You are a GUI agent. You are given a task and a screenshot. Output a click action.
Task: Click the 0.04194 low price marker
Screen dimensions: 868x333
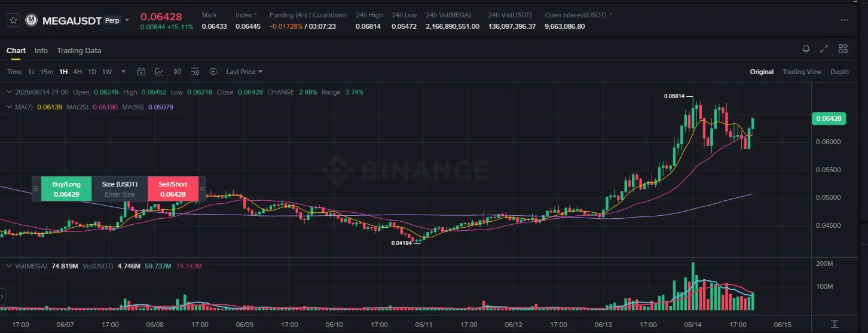[402, 243]
